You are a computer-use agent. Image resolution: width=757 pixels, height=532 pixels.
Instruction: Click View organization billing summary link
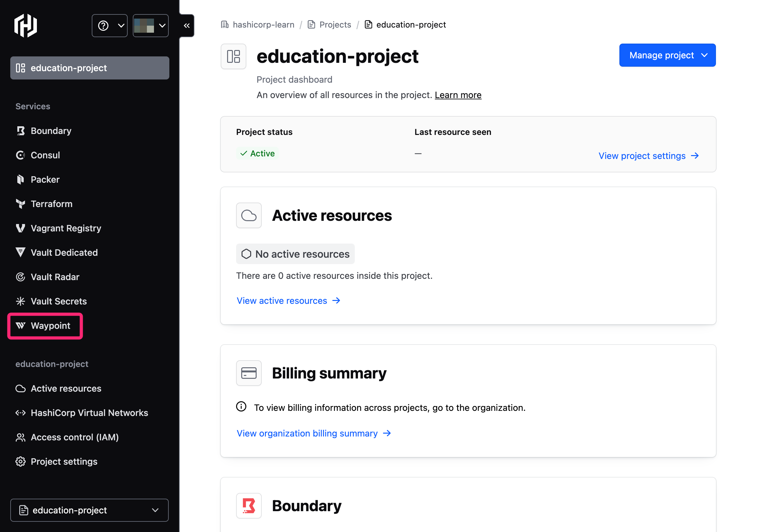point(314,434)
